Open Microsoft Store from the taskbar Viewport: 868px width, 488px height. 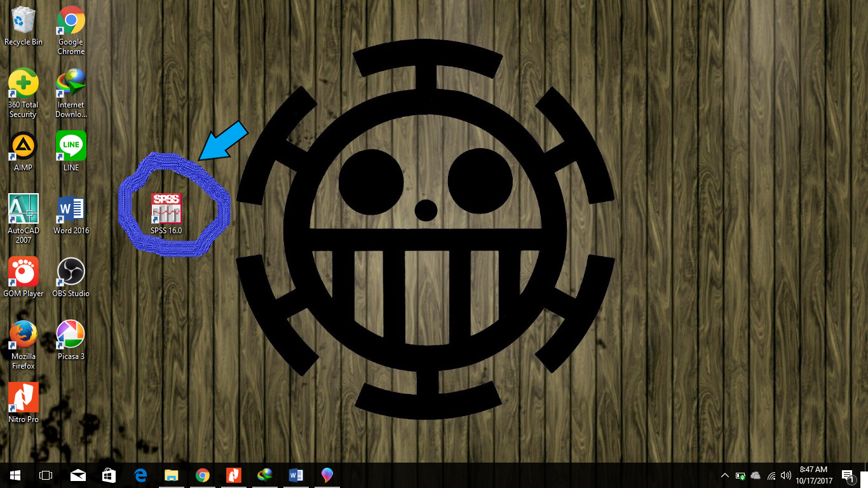(x=109, y=475)
